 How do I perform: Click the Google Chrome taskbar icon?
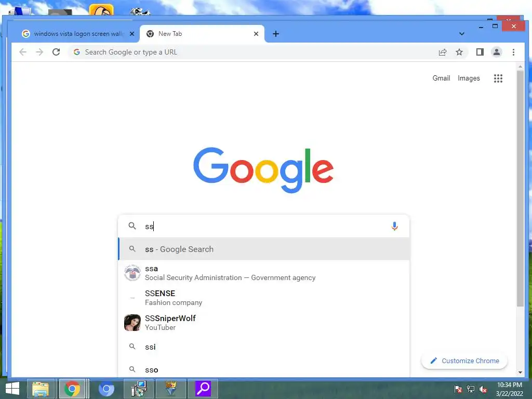coord(72,389)
